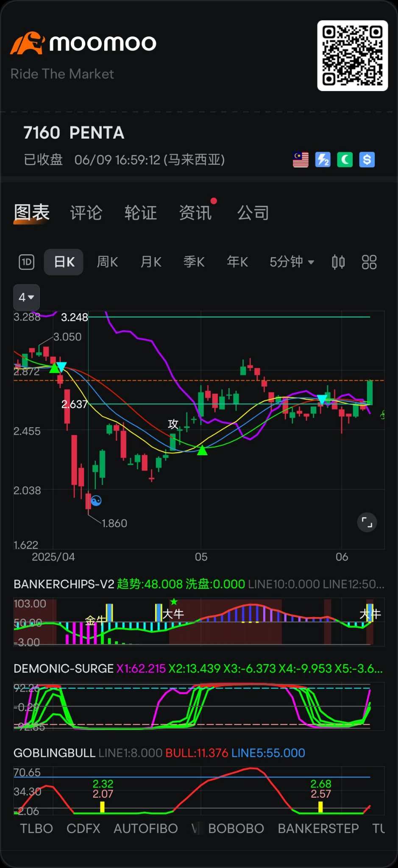Screen dimensions: 398x868
Task: Expand the 5分钟 interval dropdown
Action: click(292, 262)
